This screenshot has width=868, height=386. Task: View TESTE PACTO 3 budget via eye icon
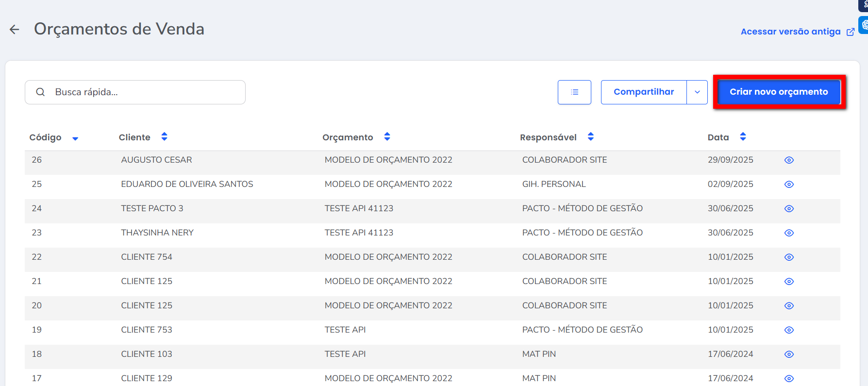[789, 209]
